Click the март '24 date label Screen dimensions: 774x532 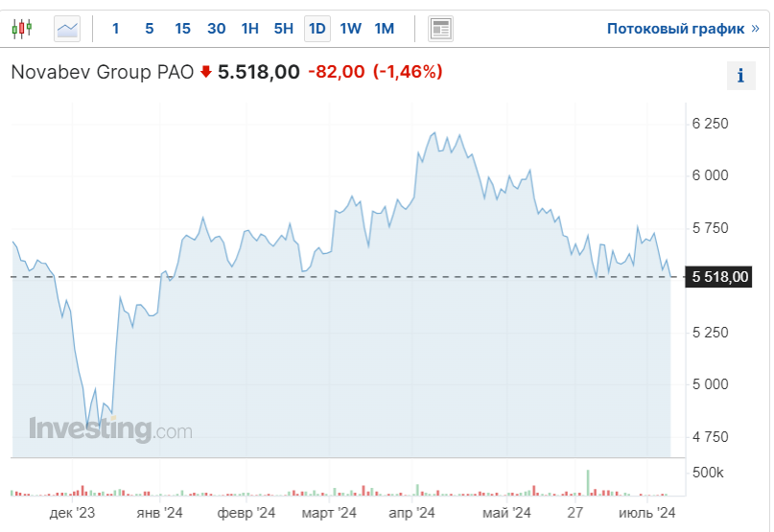[329, 513]
